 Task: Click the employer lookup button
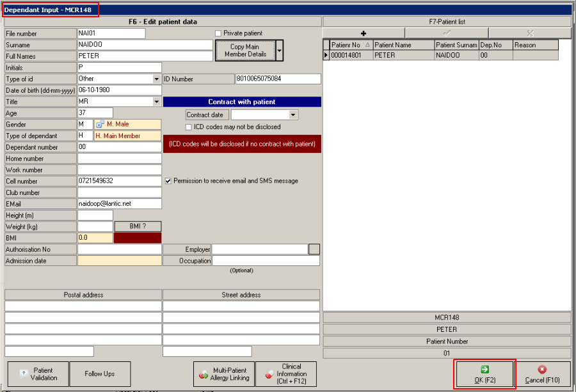coord(314,249)
